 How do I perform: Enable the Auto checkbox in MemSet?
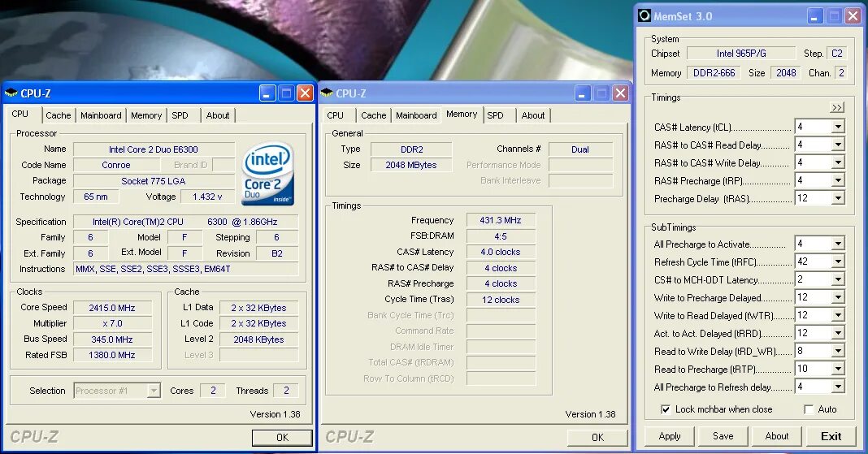[808, 409]
